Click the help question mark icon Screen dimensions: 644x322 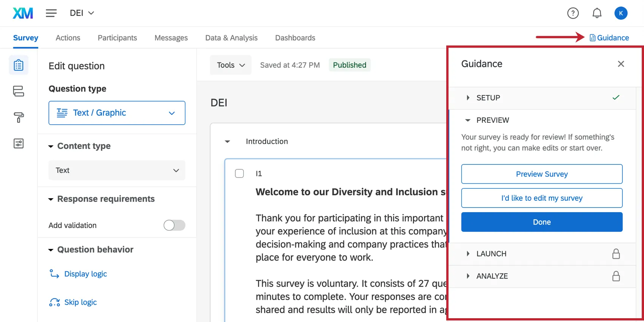point(573,13)
